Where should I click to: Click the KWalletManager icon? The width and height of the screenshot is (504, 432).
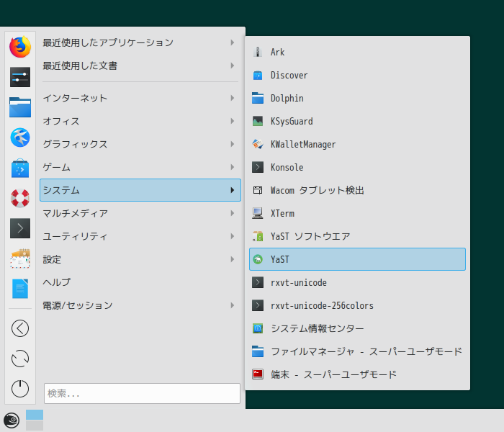258,144
